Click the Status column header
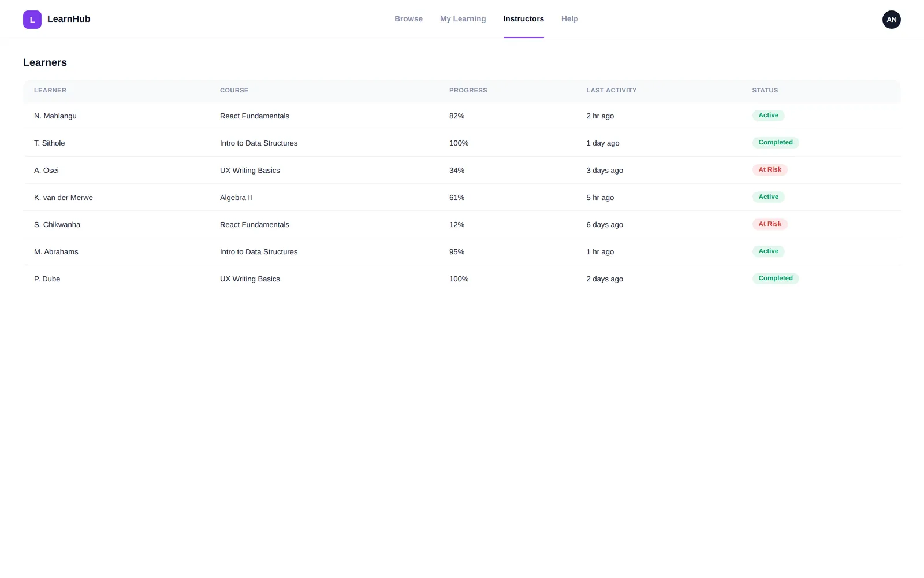924x578 pixels. click(x=765, y=91)
